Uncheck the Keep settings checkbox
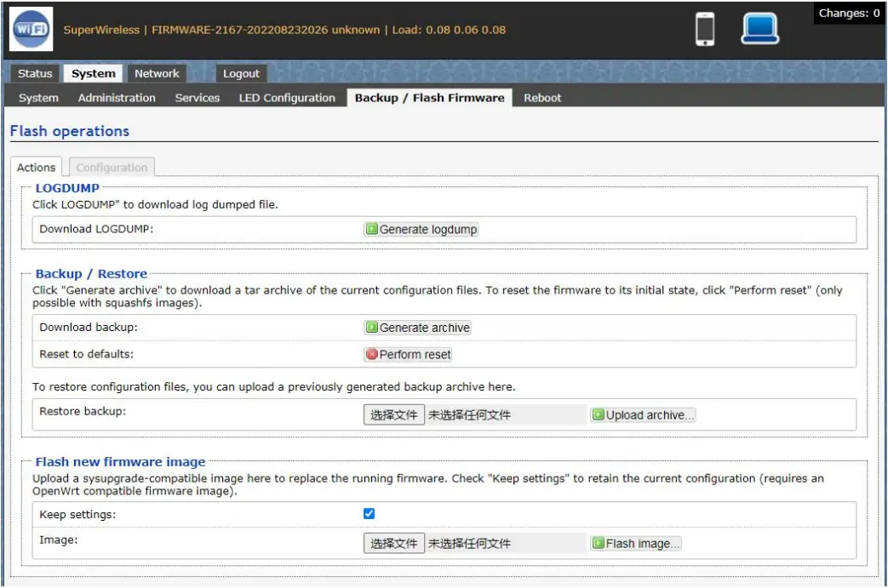 tap(369, 514)
